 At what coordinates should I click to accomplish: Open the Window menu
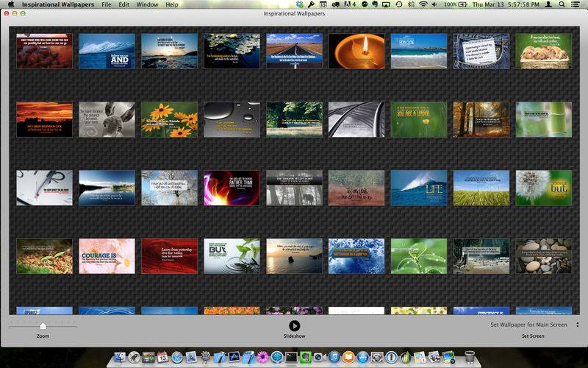[x=147, y=4]
